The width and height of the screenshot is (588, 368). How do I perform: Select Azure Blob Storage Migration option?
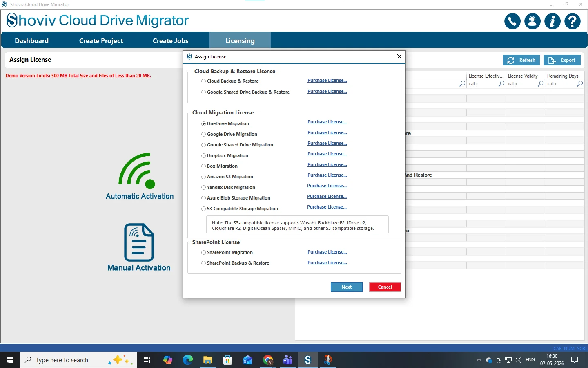click(203, 198)
